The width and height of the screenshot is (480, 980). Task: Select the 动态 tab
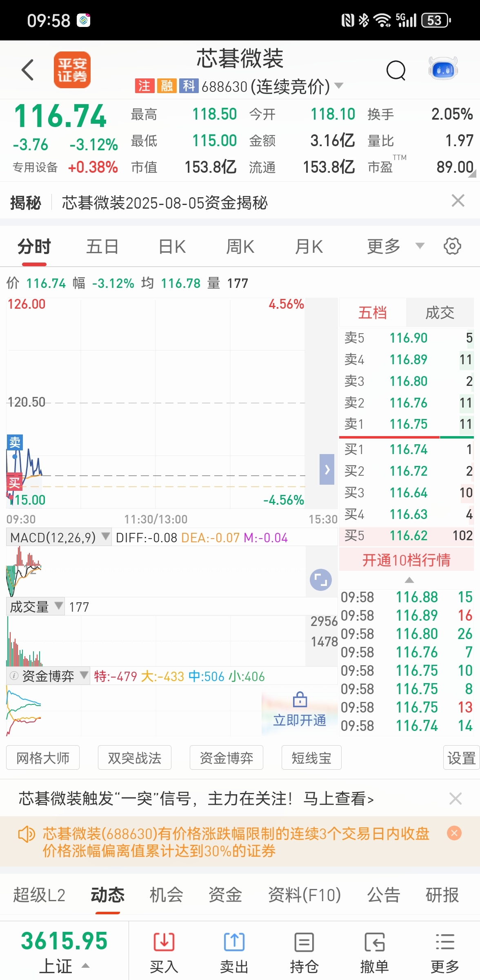pos(108,895)
